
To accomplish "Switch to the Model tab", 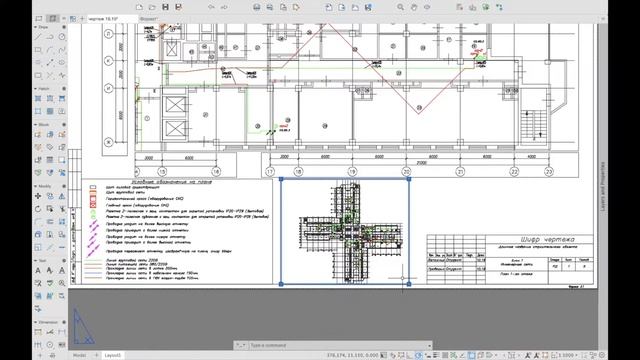I will (x=79, y=355).
